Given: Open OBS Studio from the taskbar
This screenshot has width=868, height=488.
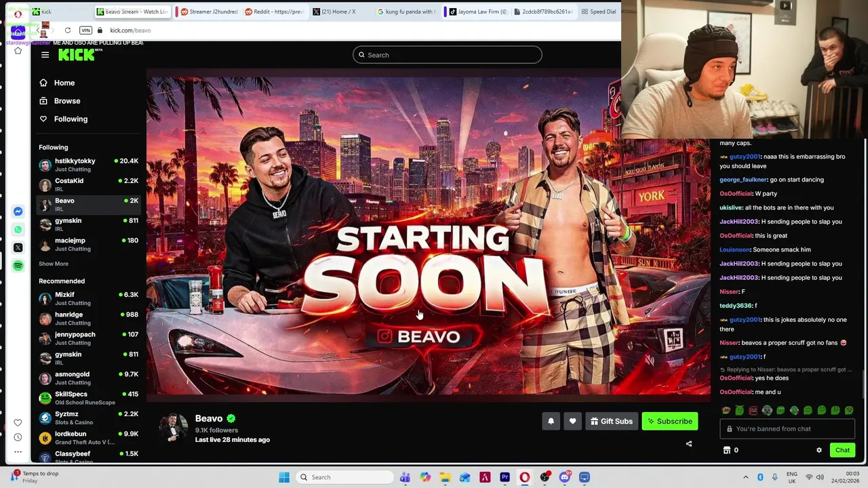Looking at the screenshot, I should [x=545, y=477].
